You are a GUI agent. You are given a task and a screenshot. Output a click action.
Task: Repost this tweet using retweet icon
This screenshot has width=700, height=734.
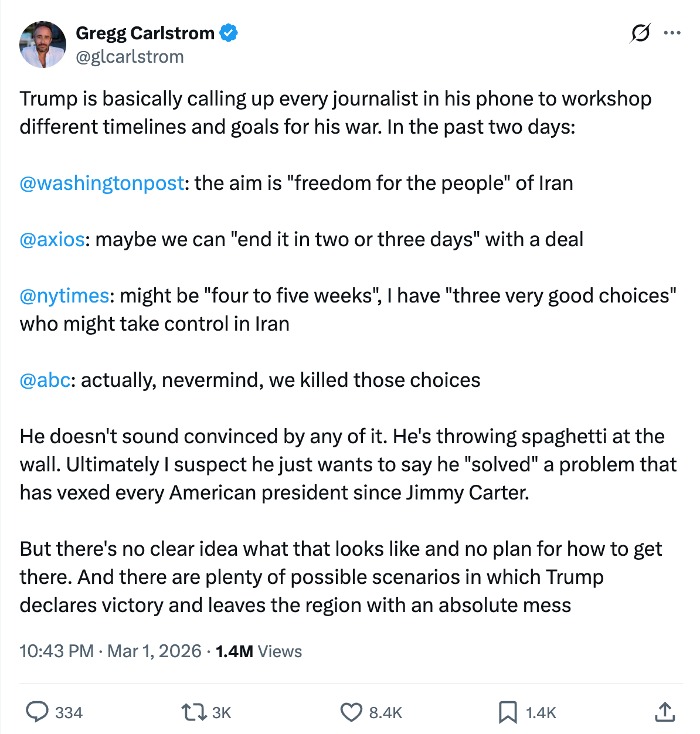[193, 712]
